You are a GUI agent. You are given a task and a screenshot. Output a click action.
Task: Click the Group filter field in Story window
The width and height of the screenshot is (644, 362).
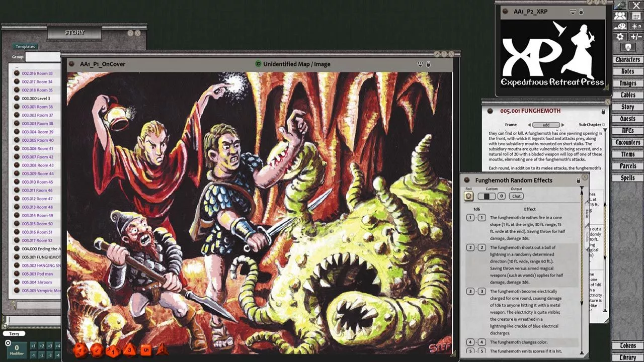coord(42,57)
